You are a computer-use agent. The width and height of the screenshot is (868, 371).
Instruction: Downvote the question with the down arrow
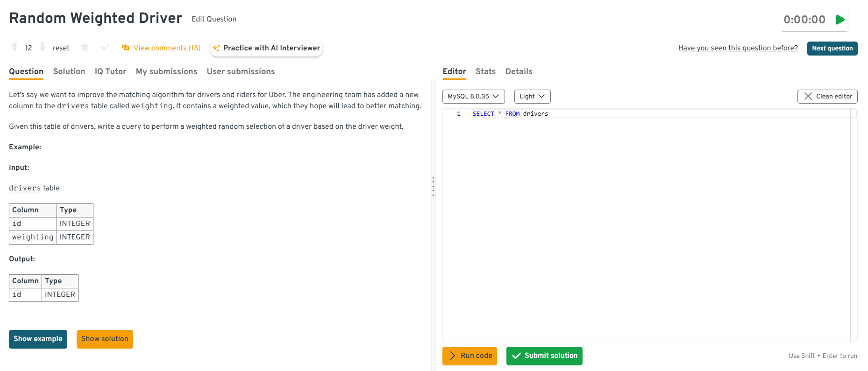click(x=43, y=47)
